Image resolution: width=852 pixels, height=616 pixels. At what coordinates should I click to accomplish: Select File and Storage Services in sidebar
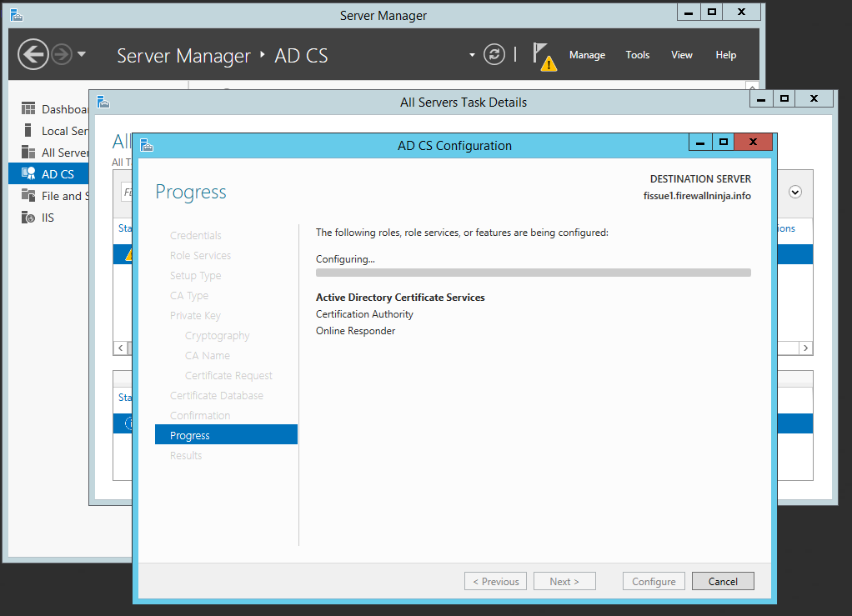(x=49, y=196)
